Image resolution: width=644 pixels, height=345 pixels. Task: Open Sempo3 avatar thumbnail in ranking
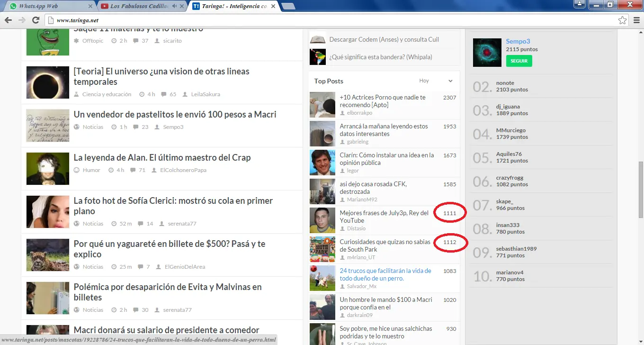pyautogui.click(x=487, y=53)
